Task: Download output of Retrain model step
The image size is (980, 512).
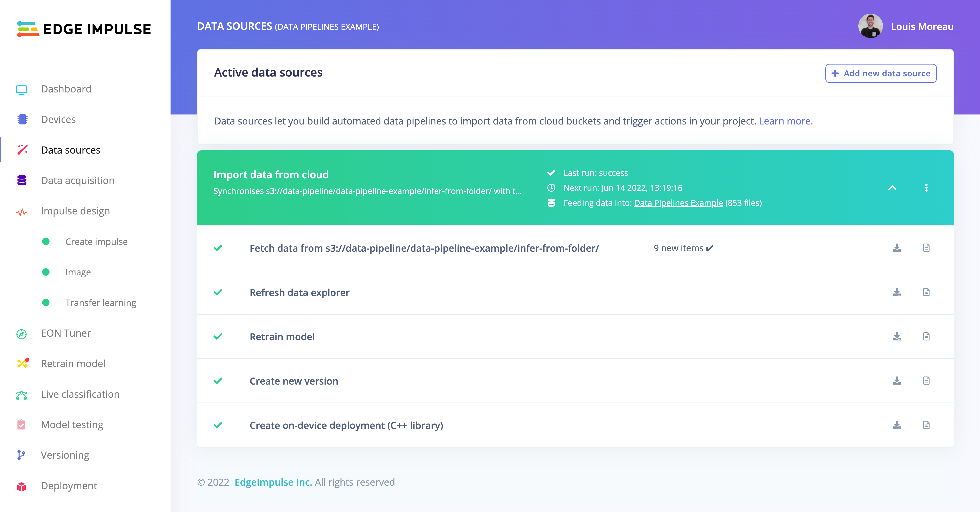Action: point(897,336)
